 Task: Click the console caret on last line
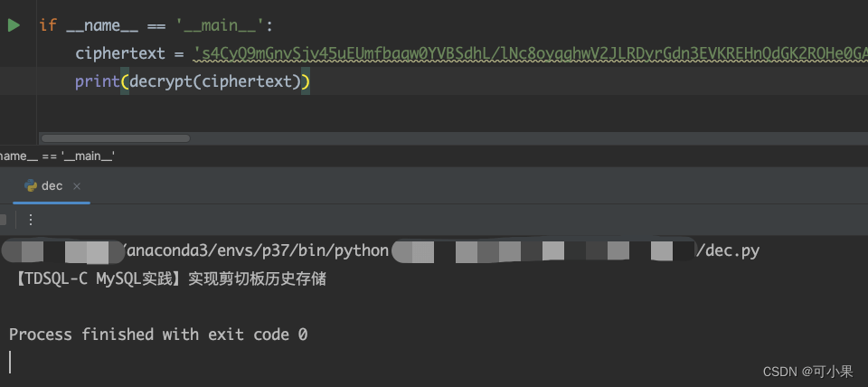11,363
